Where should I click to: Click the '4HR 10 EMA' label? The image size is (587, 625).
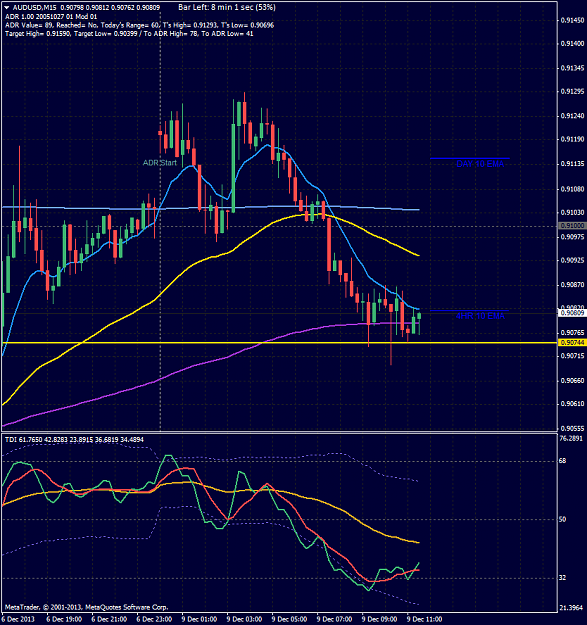click(x=480, y=316)
